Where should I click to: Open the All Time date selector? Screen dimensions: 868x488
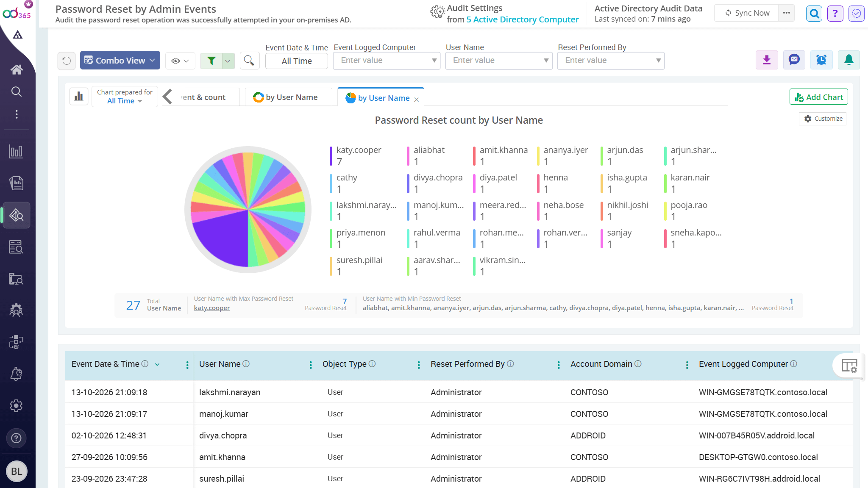(297, 61)
